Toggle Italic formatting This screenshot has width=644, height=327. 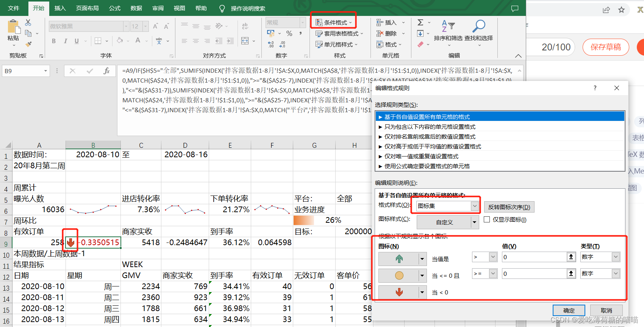tap(65, 41)
